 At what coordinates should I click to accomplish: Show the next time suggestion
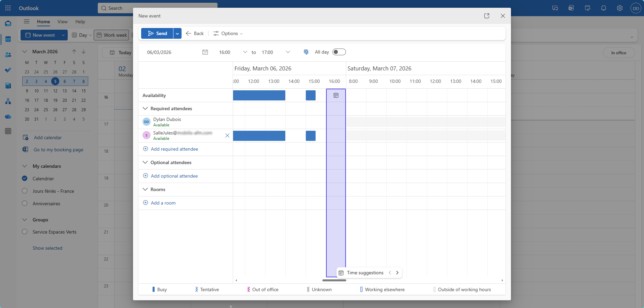click(397, 273)
